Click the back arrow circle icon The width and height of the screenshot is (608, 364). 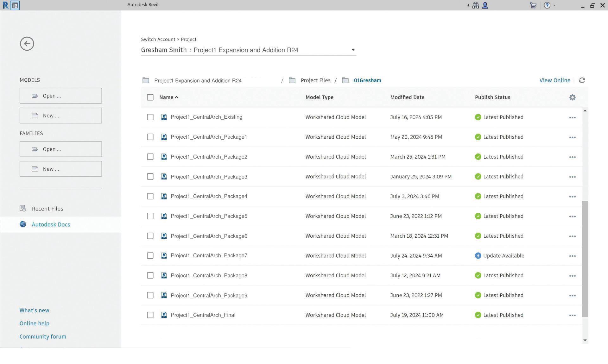coord(27,44)
